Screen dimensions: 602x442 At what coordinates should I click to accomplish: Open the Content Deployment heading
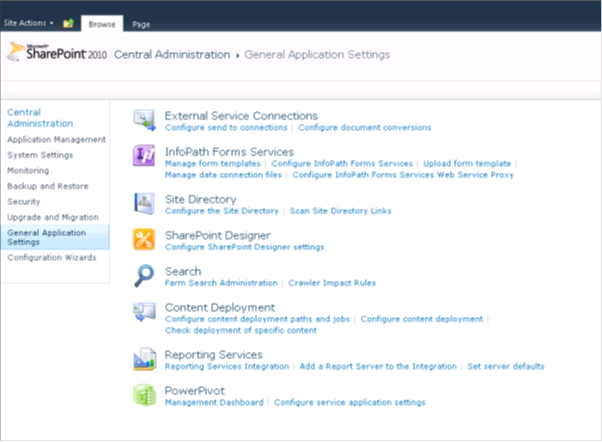pos(220,308)
